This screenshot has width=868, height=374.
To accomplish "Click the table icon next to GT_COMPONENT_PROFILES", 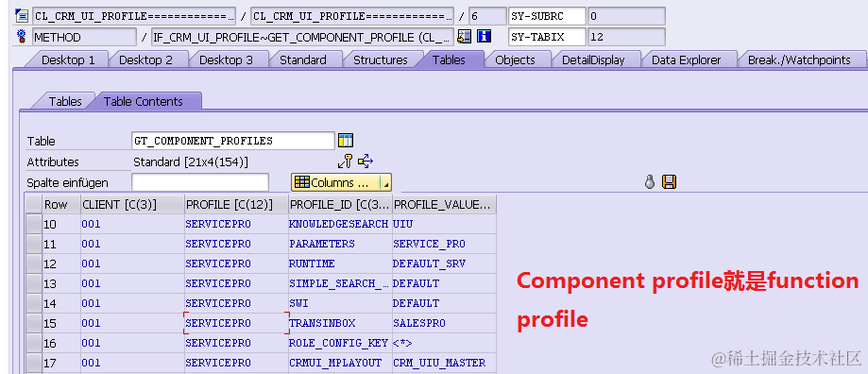I will pyautogui.click(x=346, y=141).
